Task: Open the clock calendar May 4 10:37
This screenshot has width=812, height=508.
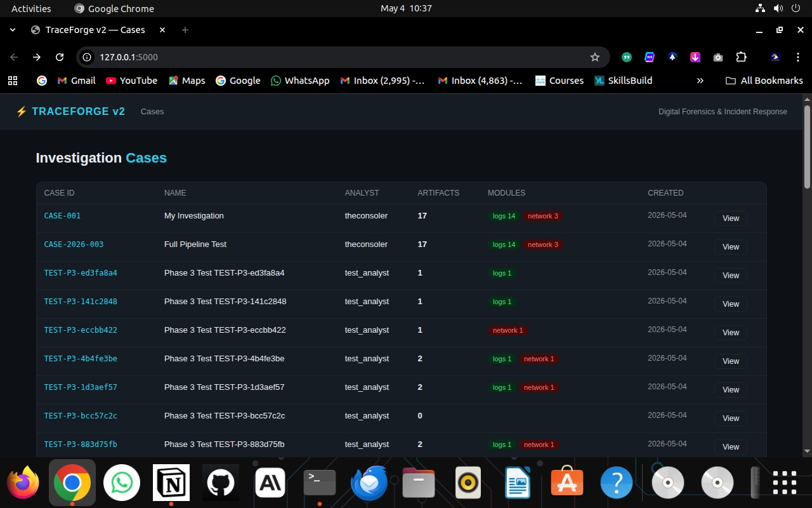Action: tap(406, 8)
